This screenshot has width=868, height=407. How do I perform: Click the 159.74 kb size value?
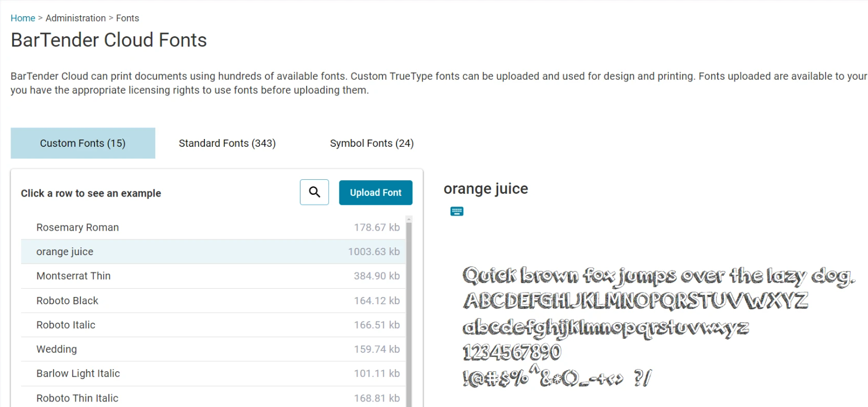tap(377, 349)
